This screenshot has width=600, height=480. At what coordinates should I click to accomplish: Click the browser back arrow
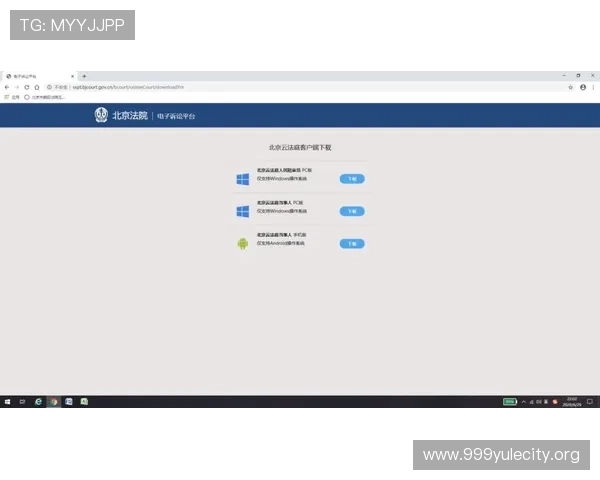click(x=7, y=87)
